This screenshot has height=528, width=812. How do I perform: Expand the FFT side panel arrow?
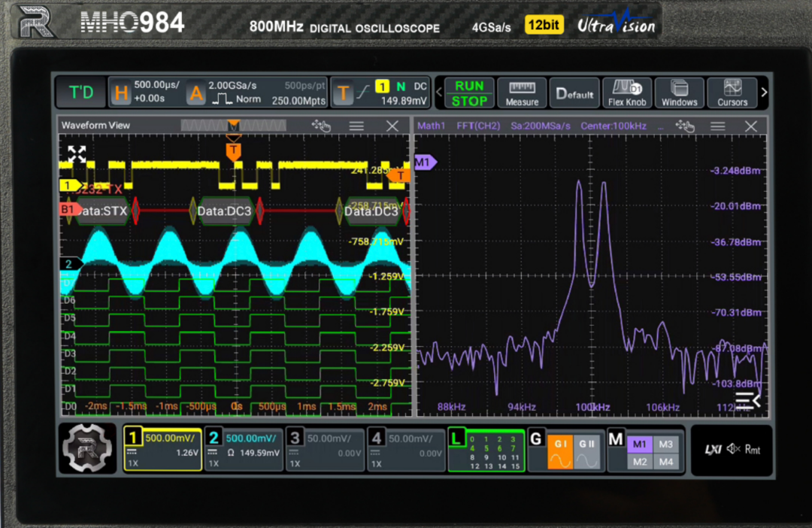(748, 399)
